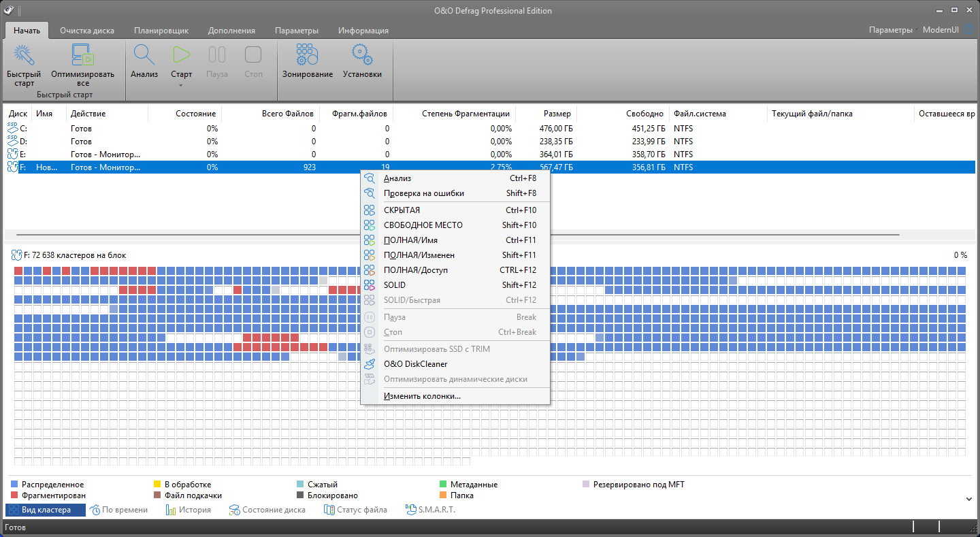Expand the Start (Старт) dropdown arrow
The image size is (980, 537).
point(181,86)
